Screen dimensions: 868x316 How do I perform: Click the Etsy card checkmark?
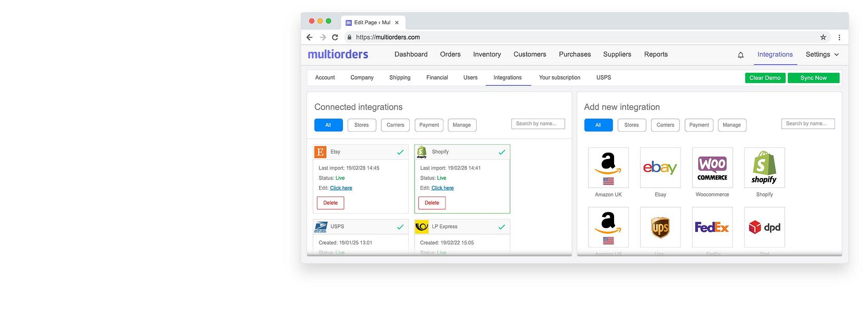point(400,152)
